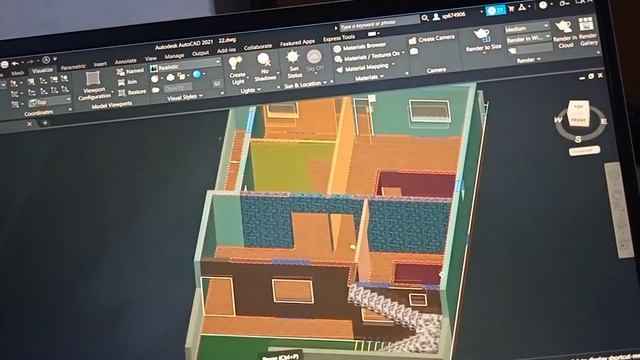The width and height of the screenshot is (640, 360).
Task: Expand the Render panel
Action: [529, 60]
